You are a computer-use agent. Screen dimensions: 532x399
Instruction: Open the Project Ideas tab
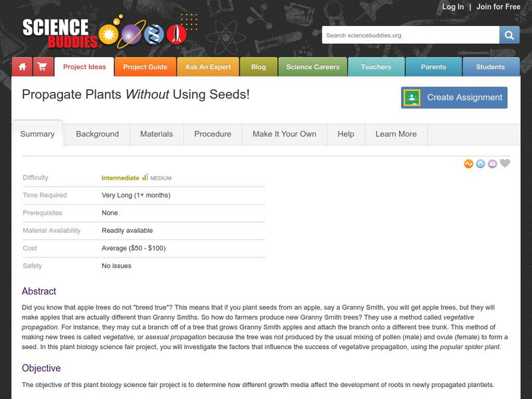[x=84, y=67]
